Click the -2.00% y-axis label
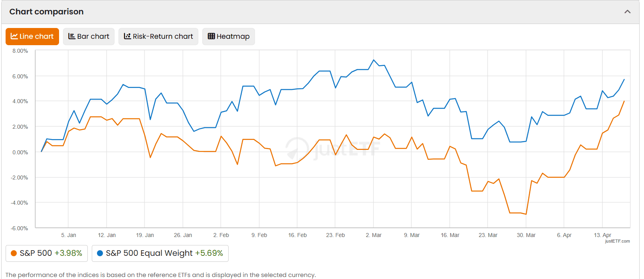This screenshot has height=279, width=644. (19, 177)
